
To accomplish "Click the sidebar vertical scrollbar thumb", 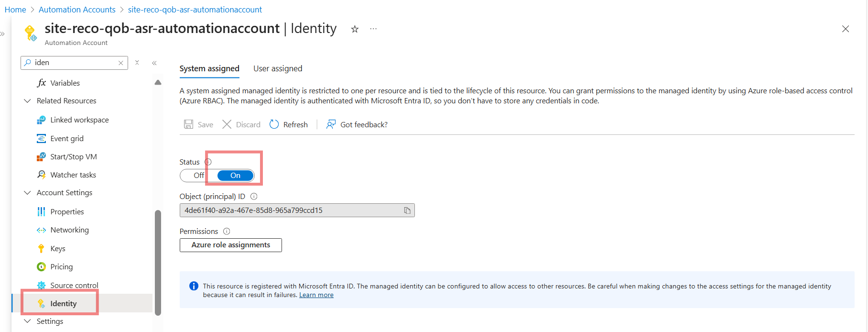I will pos(158,263).
